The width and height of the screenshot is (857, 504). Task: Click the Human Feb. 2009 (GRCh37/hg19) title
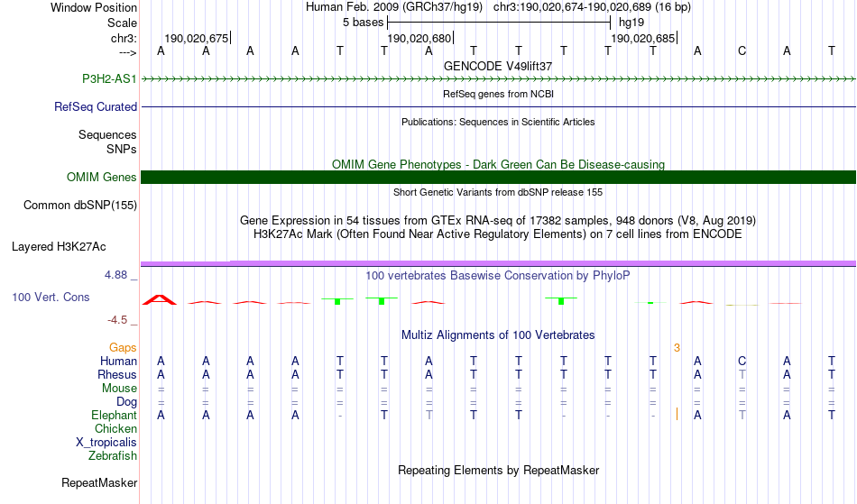pyautogui.click(x=394, y=7)
